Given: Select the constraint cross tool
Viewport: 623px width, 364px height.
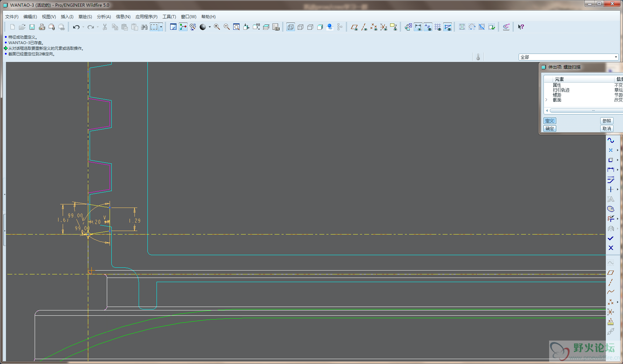Looking at the screenshot, I should tap(611, 189).
